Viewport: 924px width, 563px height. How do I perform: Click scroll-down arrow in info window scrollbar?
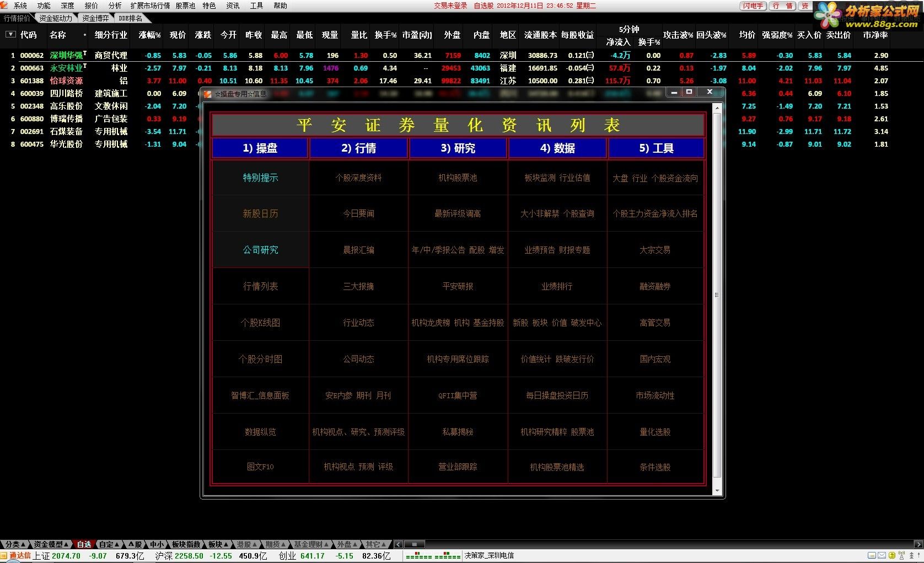717,491
